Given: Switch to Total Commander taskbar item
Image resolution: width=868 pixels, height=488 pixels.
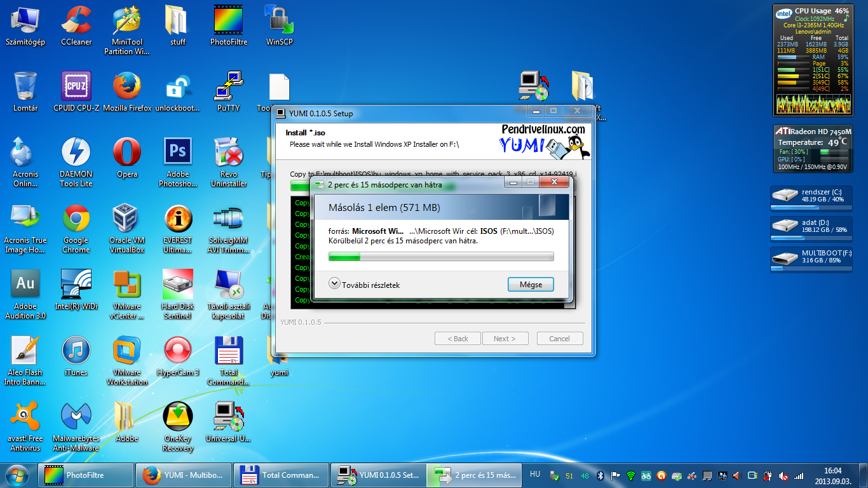Looking at the screenshot, I should click(281, 475).
